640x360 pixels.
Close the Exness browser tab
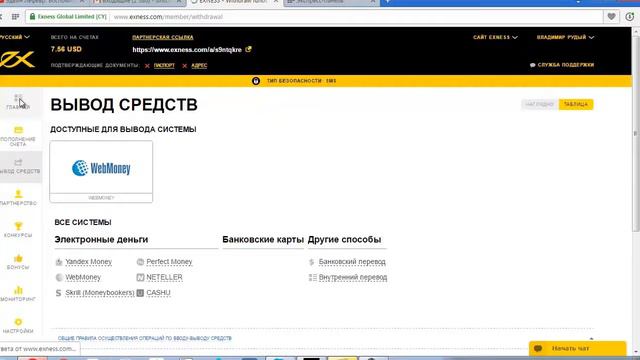pos(276,2)
